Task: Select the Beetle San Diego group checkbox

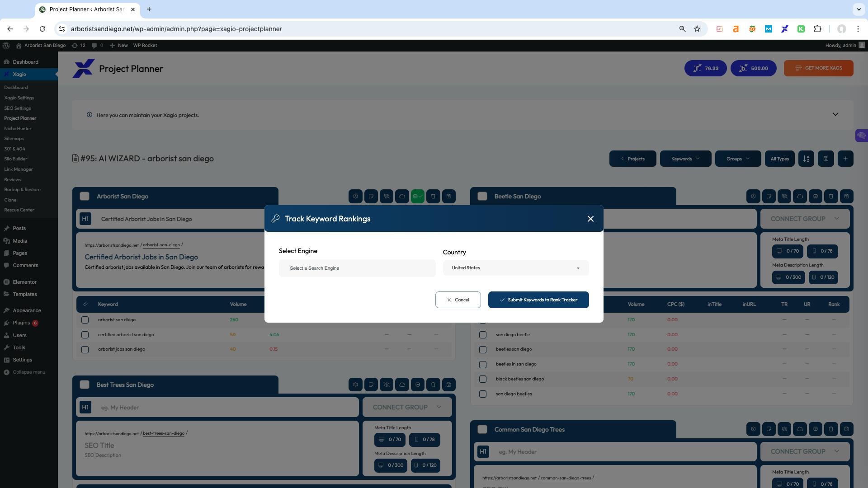Action: click(482, 196)
